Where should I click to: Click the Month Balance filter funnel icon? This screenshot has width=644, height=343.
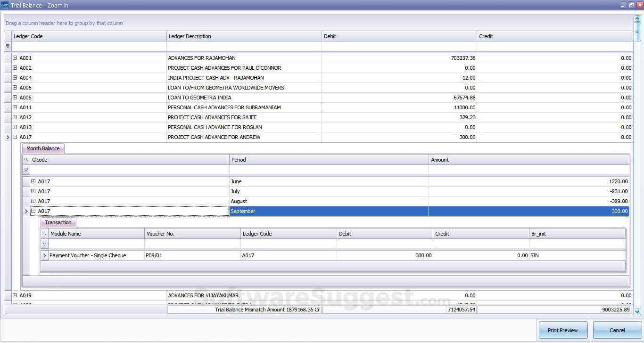[x=26, y=170]
